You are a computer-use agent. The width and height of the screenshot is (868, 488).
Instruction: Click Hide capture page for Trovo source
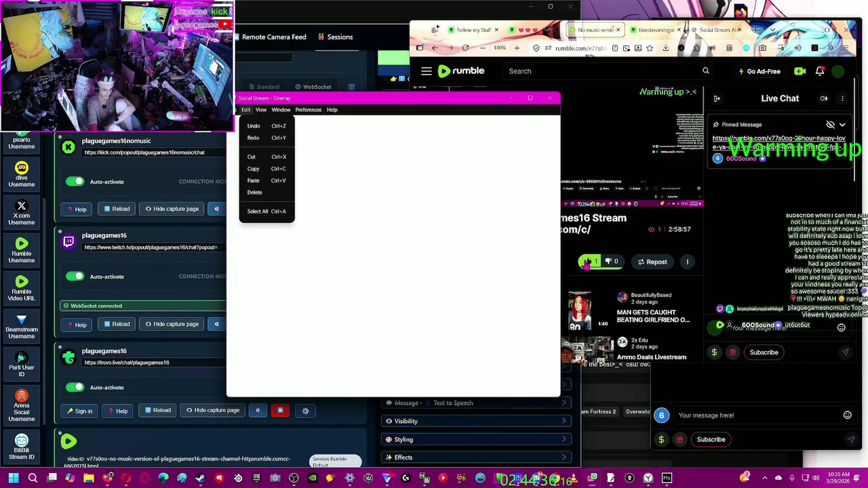pyautogui.click(x=213, y=410)
